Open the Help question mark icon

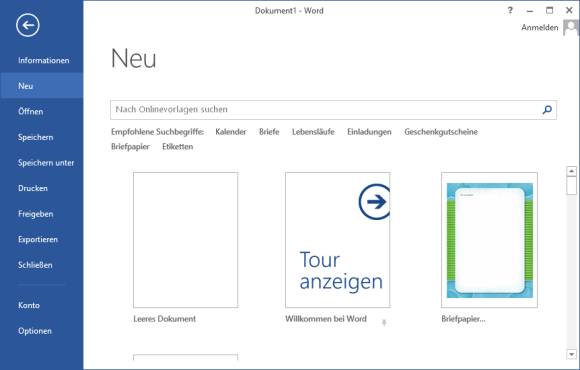point(510,10)
